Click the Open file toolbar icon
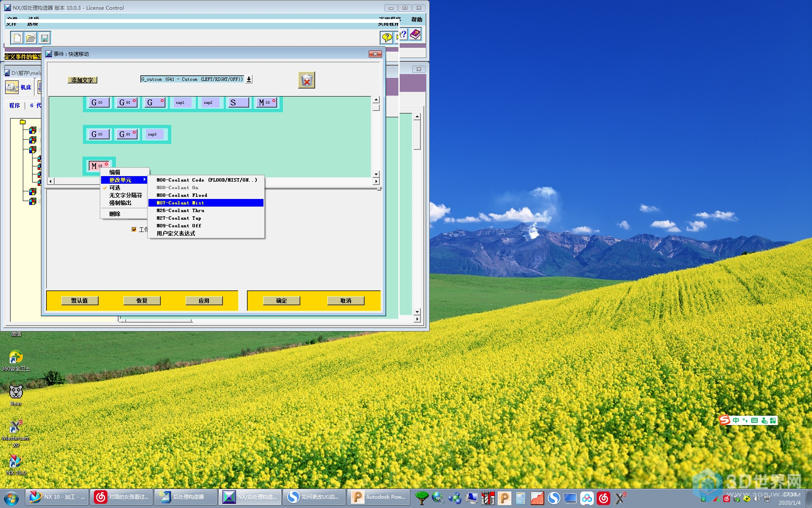 (x=30, y=38)
